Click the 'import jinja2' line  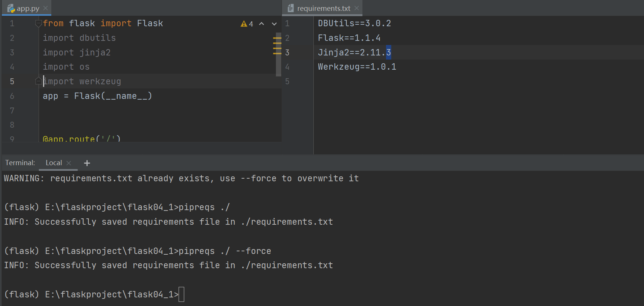point(77,52)
